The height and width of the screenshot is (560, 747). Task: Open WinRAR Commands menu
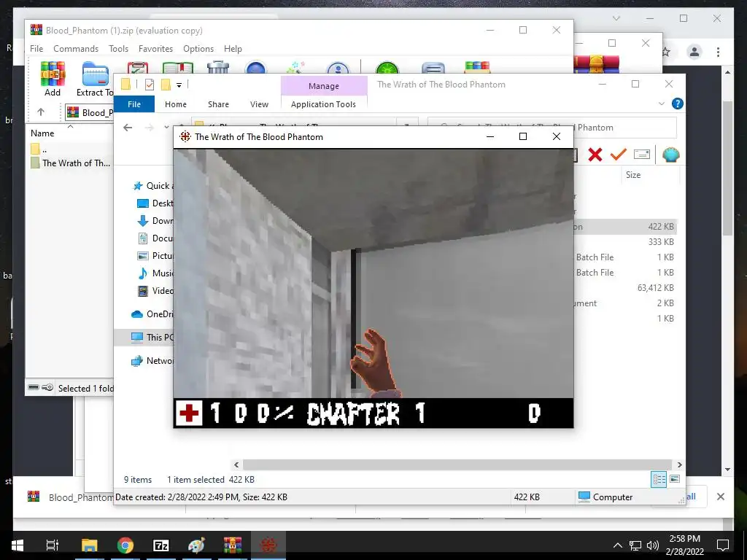(76, 49)
